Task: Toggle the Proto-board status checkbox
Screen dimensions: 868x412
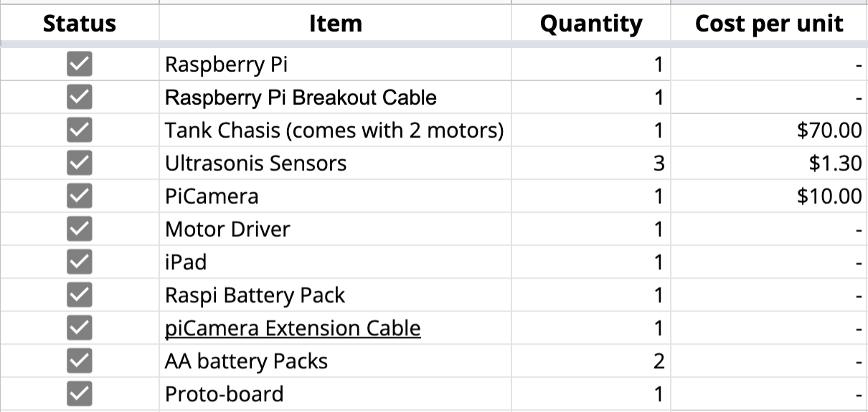Action: click(79, 394)
